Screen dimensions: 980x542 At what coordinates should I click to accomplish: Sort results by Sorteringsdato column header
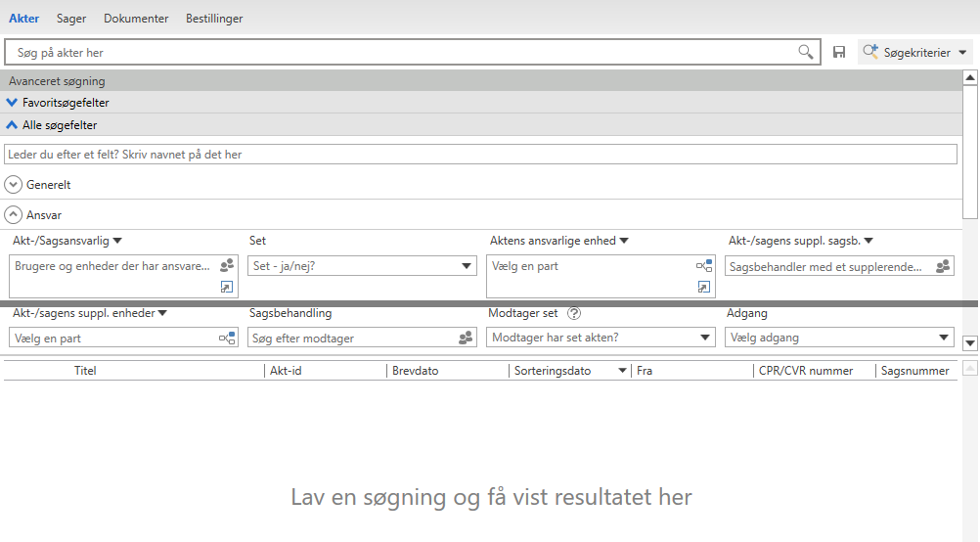pos(553,371)
